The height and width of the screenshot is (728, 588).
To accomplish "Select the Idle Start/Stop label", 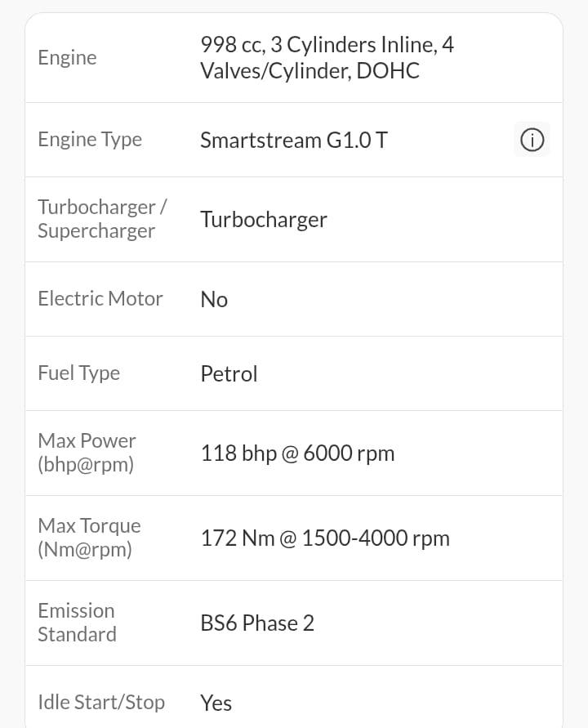I will click(x=101, y=702).
